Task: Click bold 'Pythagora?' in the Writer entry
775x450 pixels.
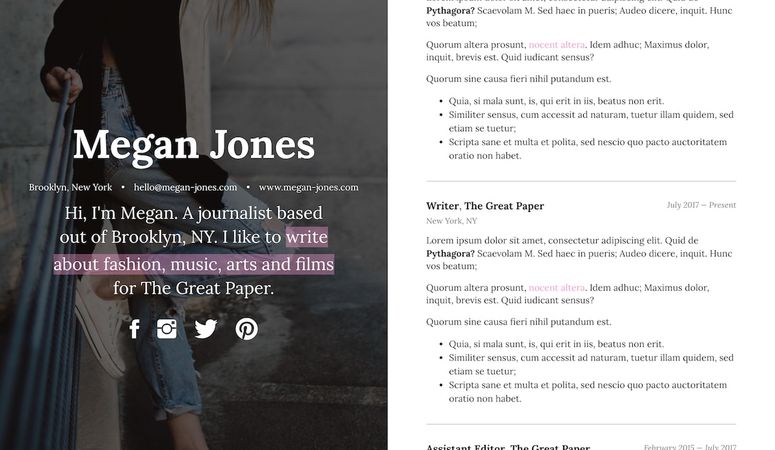Action: 450,253
